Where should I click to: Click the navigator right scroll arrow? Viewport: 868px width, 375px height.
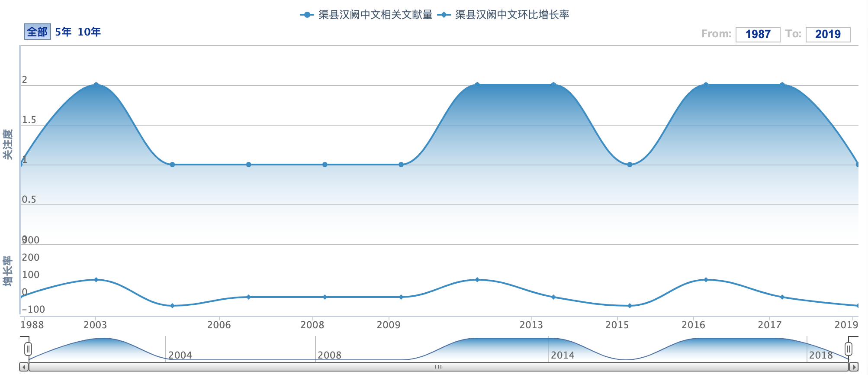(x=853, y=367)
